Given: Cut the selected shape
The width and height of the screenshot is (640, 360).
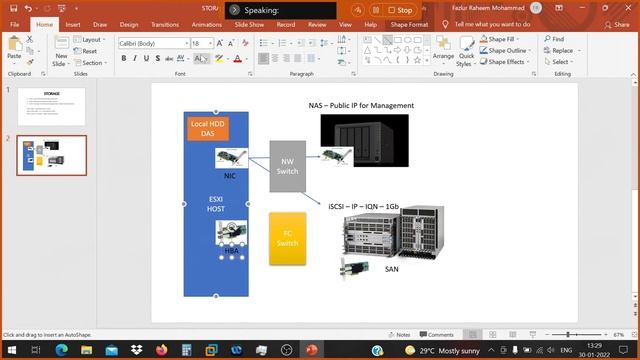Looking at the screenshot, I should pyautogui.click(x=29, y=39).
